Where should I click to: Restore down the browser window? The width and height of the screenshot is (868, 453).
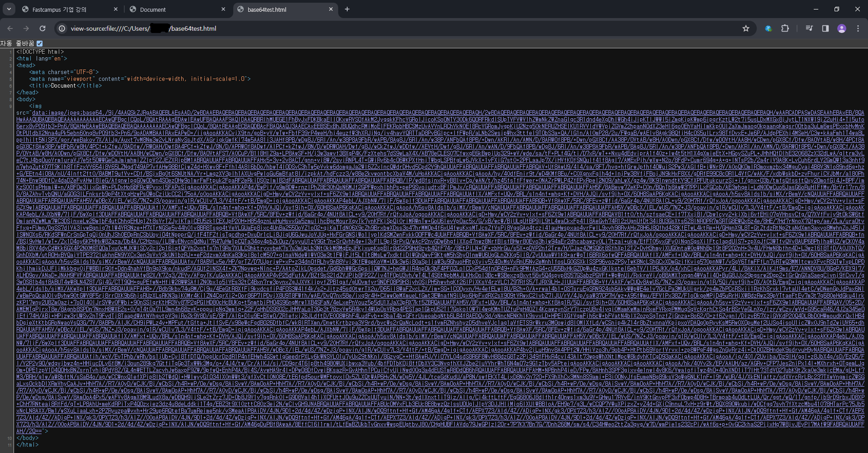pos(837,9)
